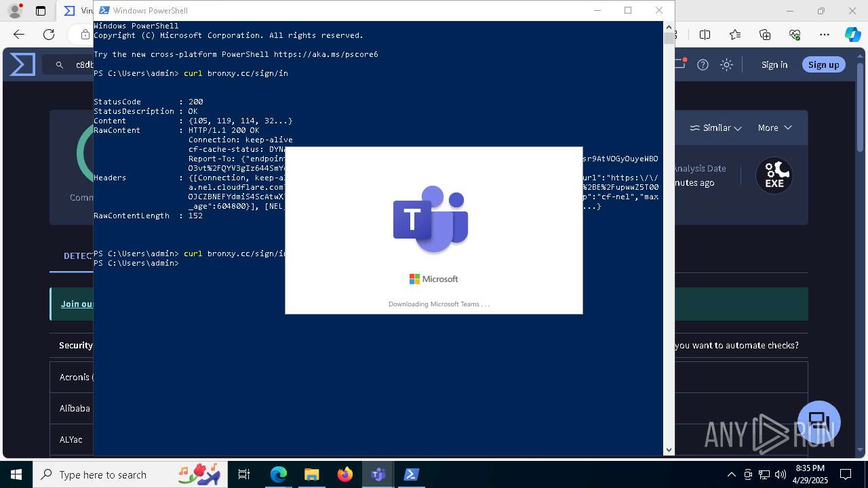Go back in the Edge browser
This screenshot has width=868, height=488.
(19, 35)
